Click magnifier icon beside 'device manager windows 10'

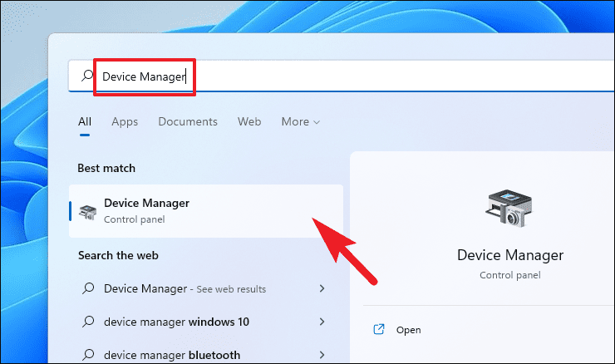pyautogui.click(x=88, y=322)
